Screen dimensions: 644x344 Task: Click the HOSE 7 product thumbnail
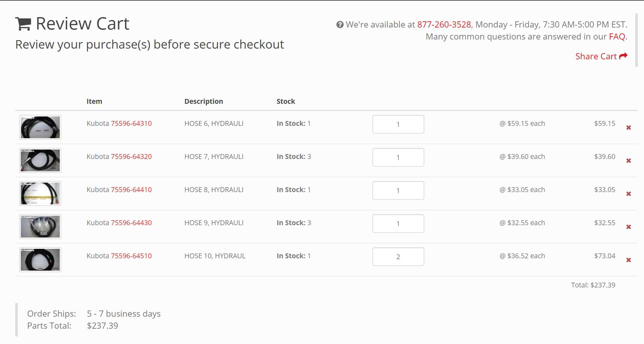pos(40,160)
